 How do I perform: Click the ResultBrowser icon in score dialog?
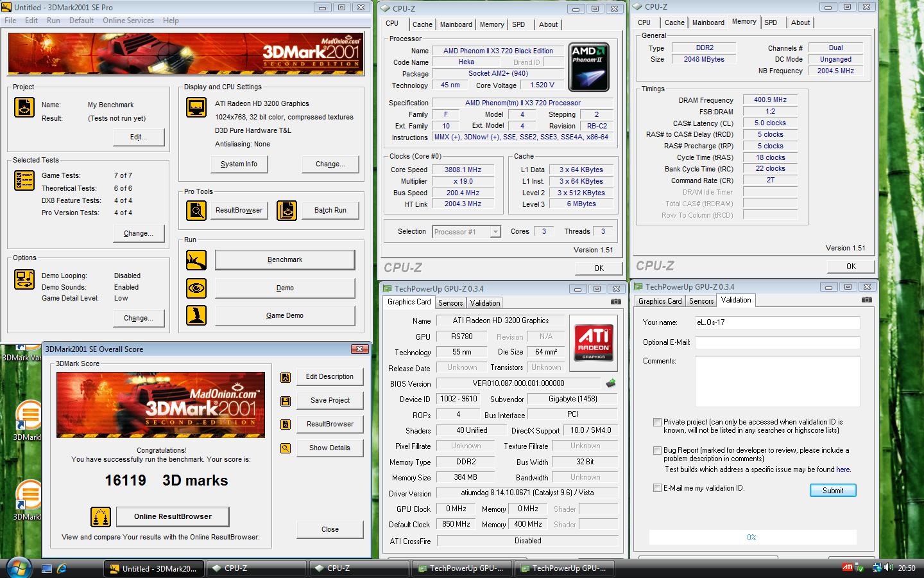tap(286, 425)
